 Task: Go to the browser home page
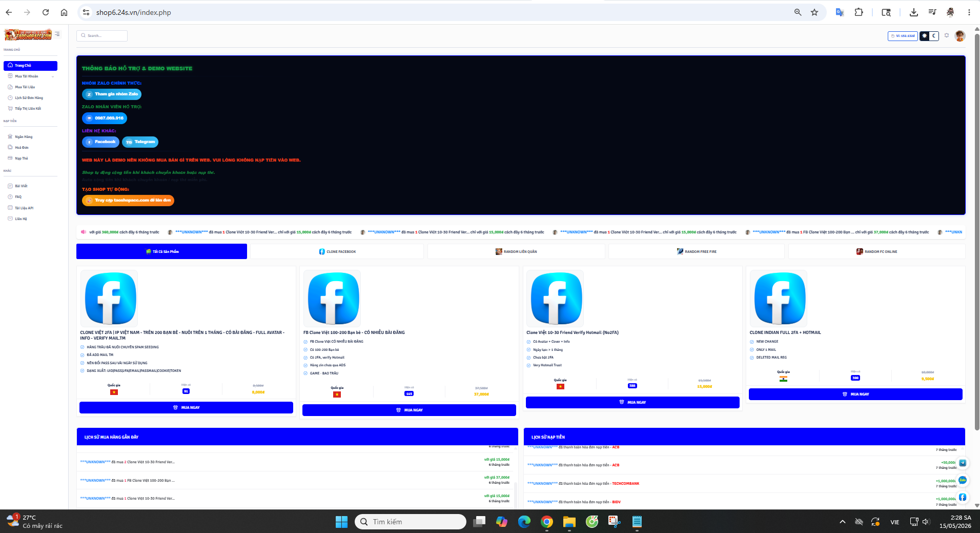pyautogui.click(x=64, y=12)
